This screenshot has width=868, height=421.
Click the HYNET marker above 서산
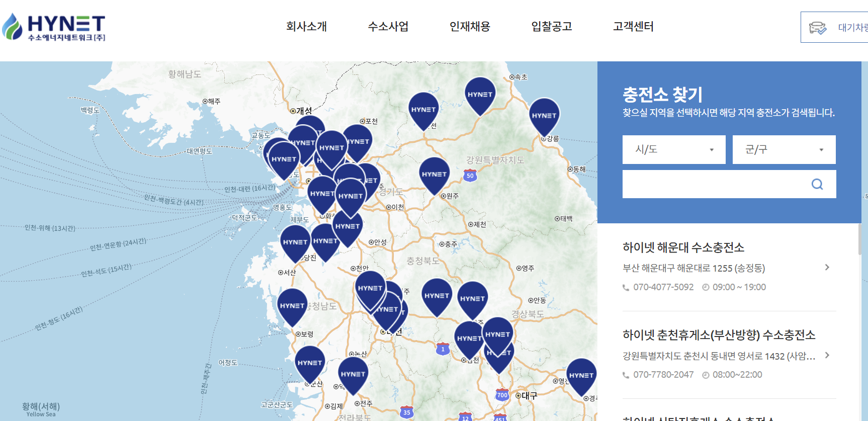(295, 243)
